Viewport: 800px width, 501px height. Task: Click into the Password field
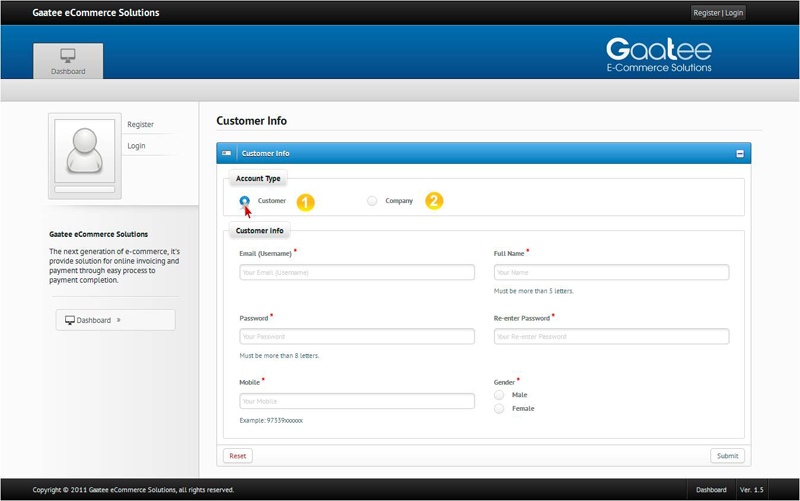tap(357, 336)
